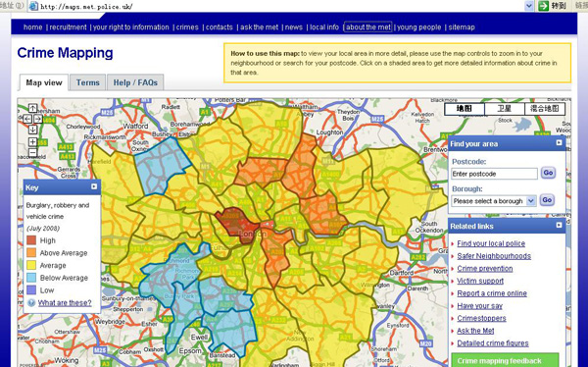Open the Please select a borough dropdown
Viewport: 588px width, 367px height.
(494, 201)
